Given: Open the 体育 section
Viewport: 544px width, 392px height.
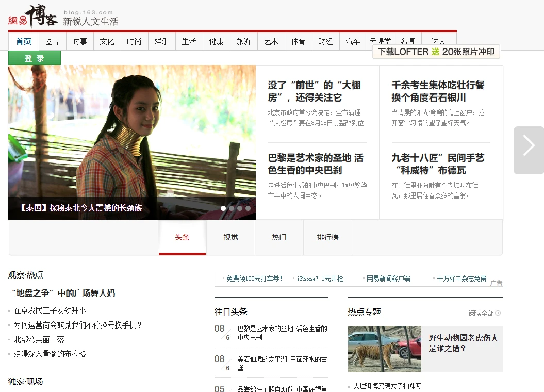Looking at the screenshot, I should 299,41.
